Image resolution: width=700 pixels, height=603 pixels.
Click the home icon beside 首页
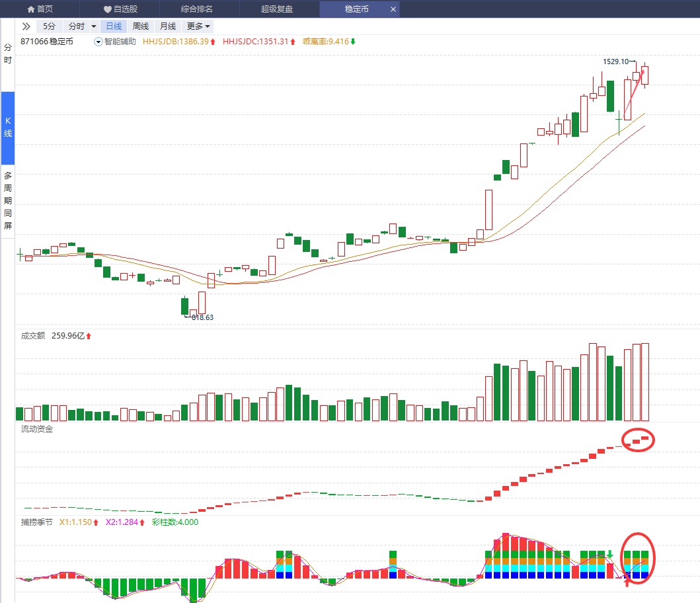click(31, 9)
